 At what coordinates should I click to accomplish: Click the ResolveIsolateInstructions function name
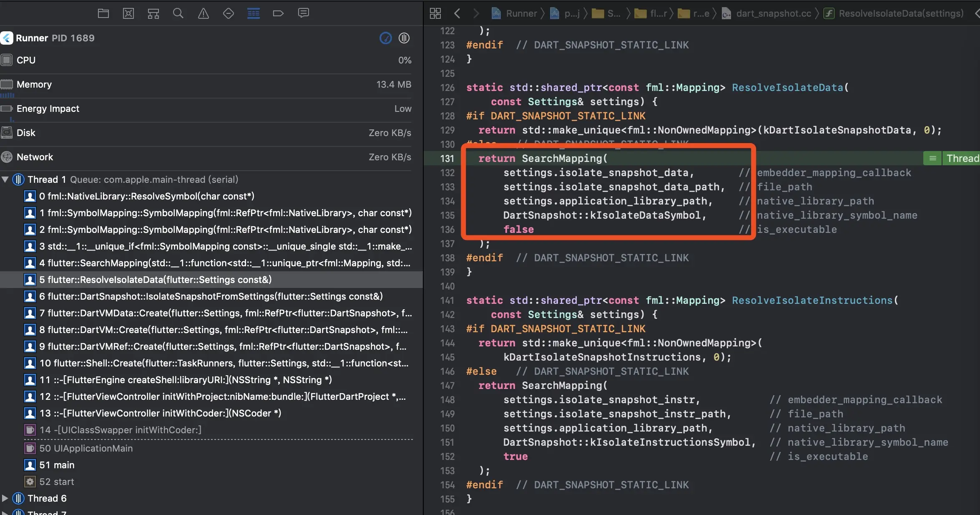point(812,300)
